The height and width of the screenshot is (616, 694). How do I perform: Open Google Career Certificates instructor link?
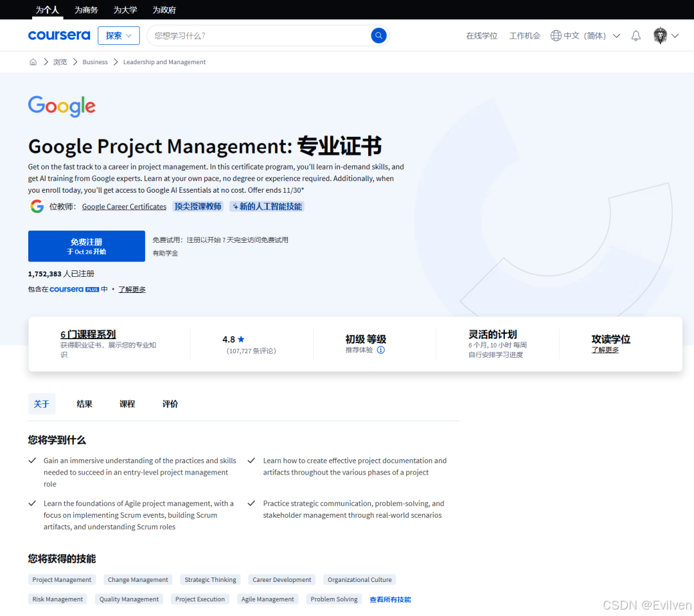(124, 207)
